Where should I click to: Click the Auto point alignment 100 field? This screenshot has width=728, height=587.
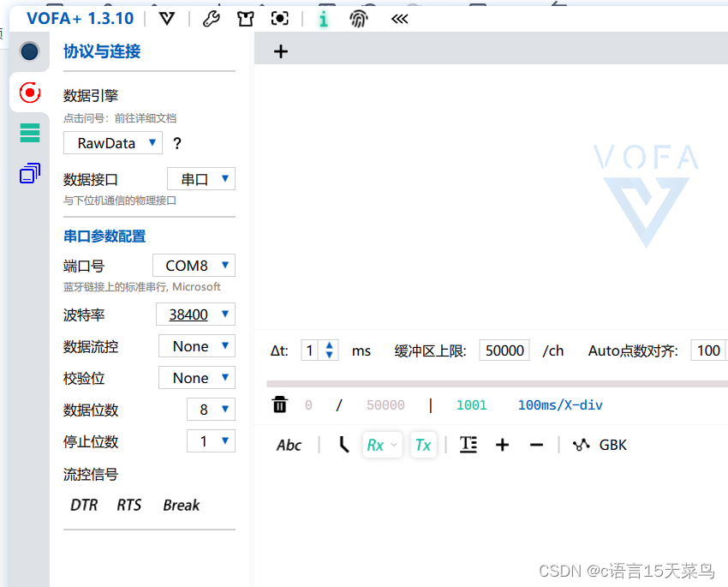coord(708,350)
